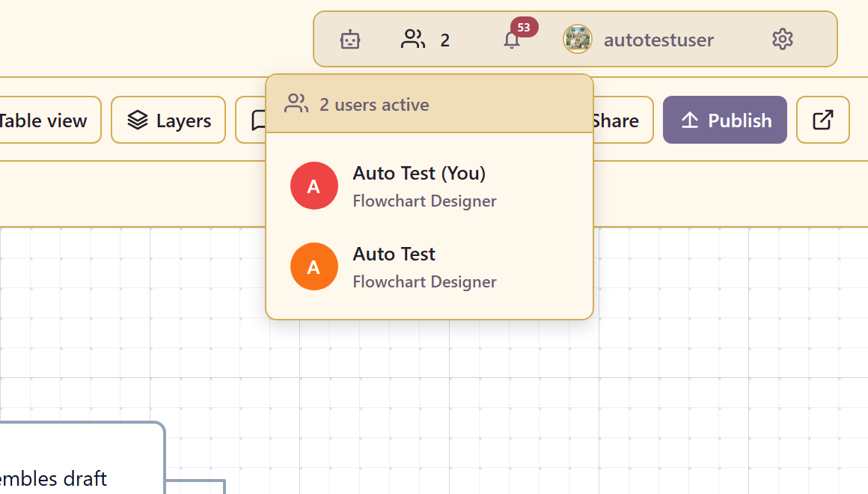
Task: Open settings gear icon
Action: (x=782, y=40)
